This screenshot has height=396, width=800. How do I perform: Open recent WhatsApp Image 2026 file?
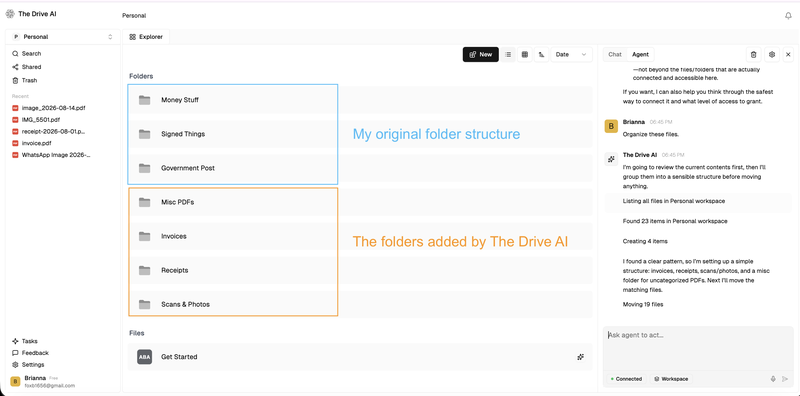52,155
